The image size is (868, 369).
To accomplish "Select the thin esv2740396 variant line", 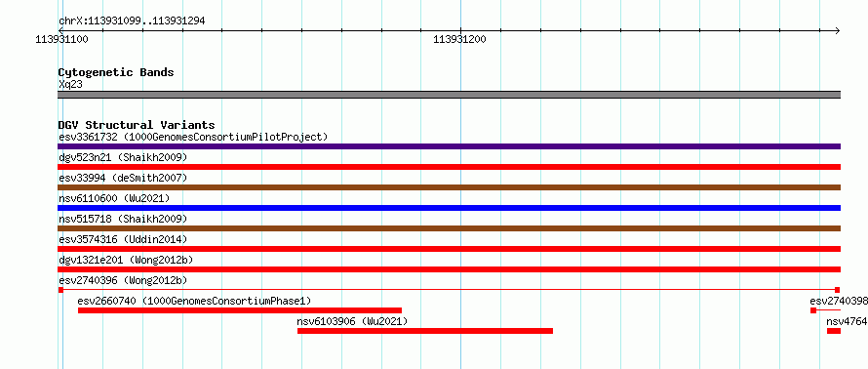I will 449,290.
